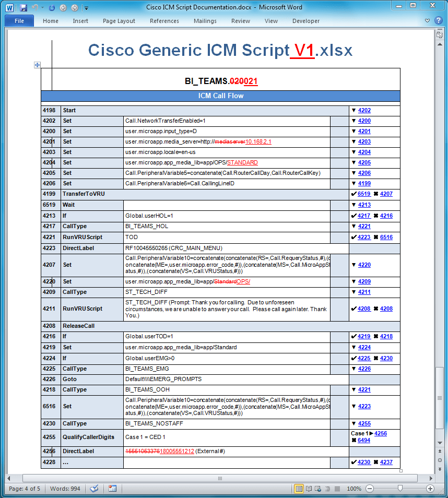Click the Next Page double-arrow button

tap(440, 469)
